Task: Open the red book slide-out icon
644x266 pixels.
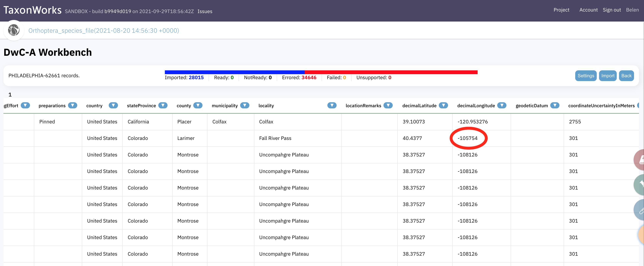Action: [x=640, y=160]
